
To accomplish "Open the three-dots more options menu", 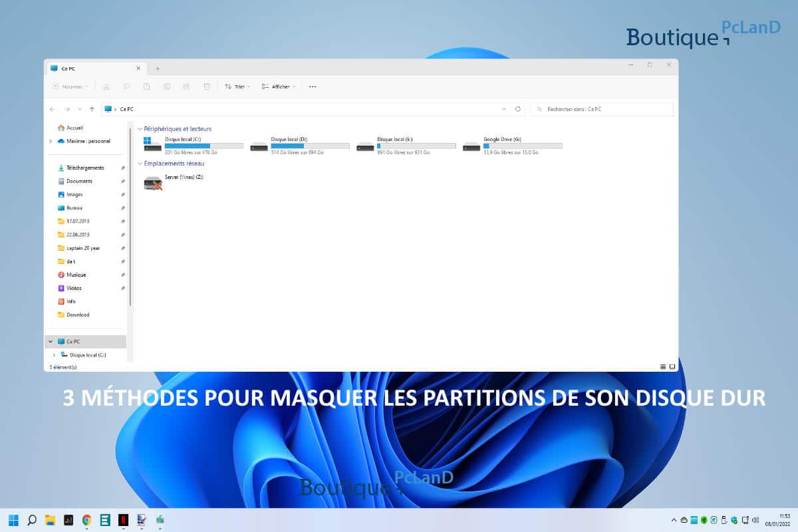I will [x=313, y=86].
